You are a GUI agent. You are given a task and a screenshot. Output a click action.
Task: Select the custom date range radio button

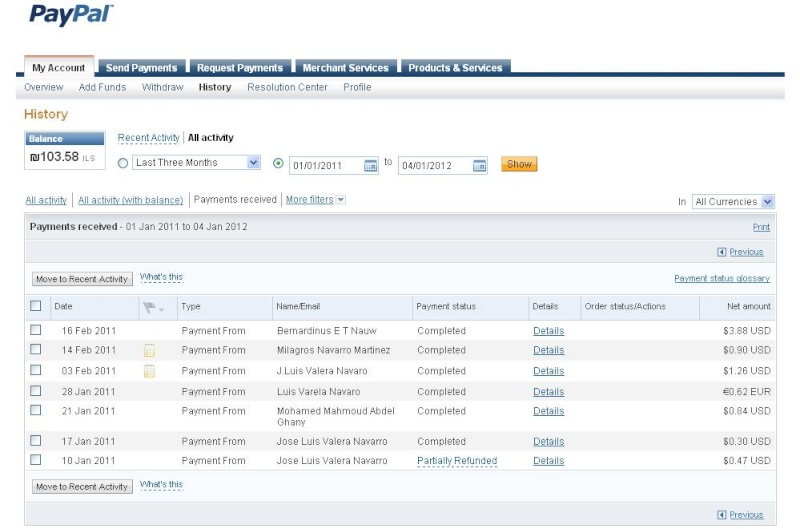pos(278,163)
